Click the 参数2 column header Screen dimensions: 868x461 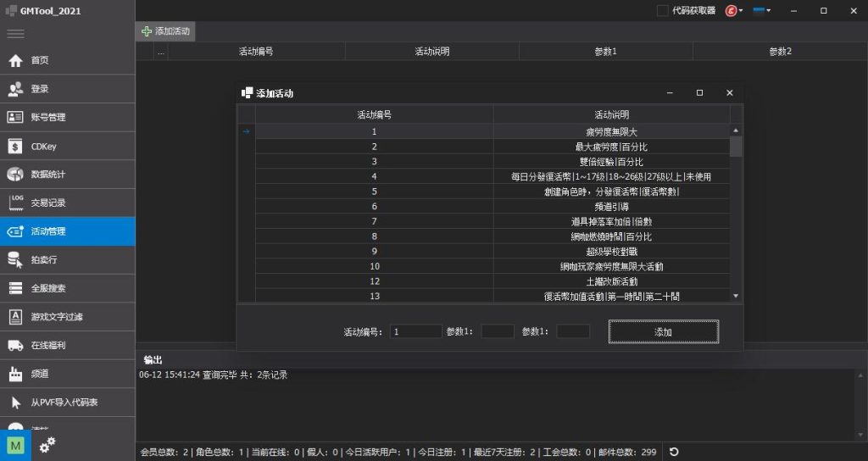point(780,52)
